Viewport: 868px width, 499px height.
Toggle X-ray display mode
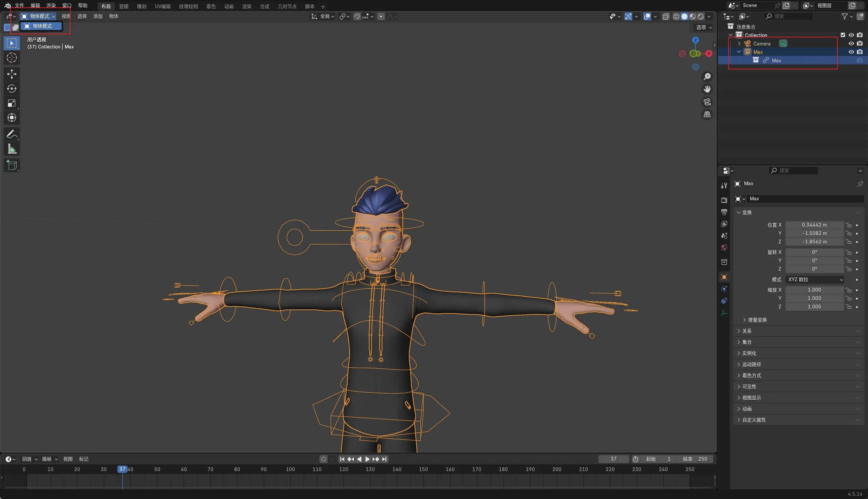(666, 16)
